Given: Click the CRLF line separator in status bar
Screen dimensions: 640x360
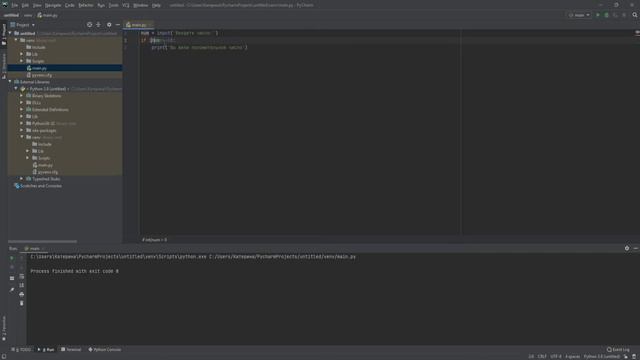Looking at the screenshot, I should pos(542,356).
